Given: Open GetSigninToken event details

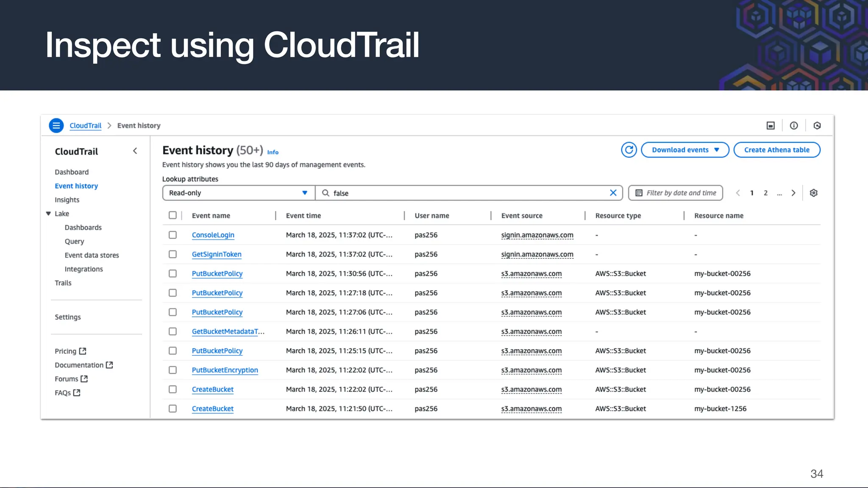Looking at the screenshot, I should click(x=217, y=254).
